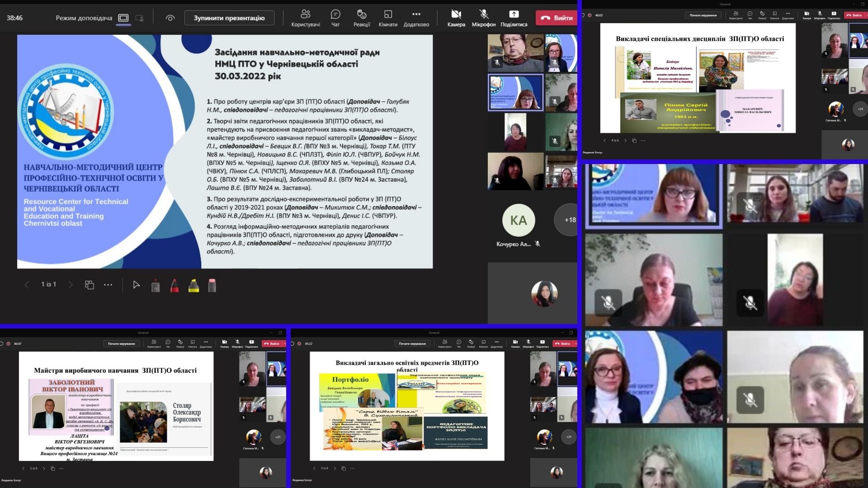Screen dimensions: 868x488
Task: Expand the Додатково more options
Action: click(x=416, y=18)
